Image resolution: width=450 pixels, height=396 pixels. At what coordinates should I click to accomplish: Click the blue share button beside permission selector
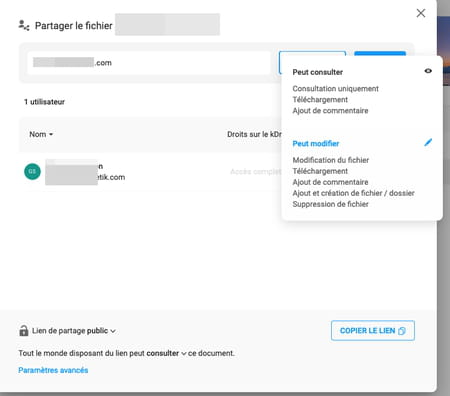click(380, 53)
